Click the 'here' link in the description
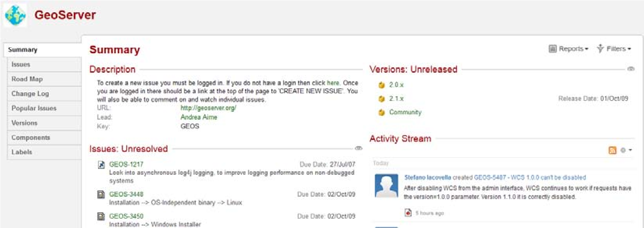Image resolution: width=644 pixels, height=228 pixels. tap(333, 83)
